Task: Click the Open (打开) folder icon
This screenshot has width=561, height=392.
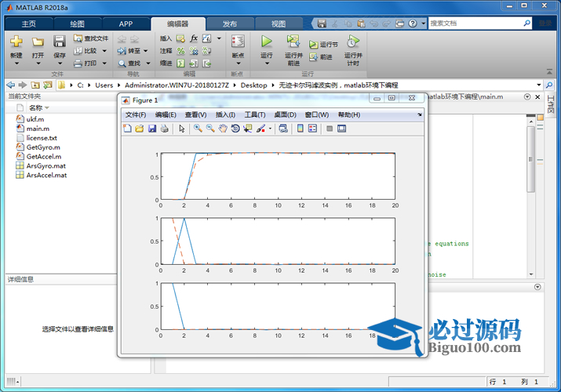Action: pos(38,42)
